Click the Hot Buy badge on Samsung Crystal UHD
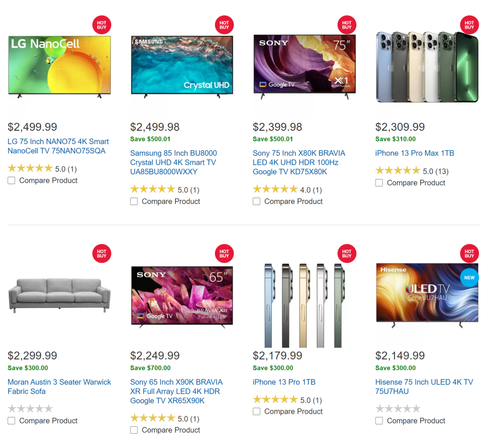The width and height of the screenshot is (497, 448). (x=224, y=25)
